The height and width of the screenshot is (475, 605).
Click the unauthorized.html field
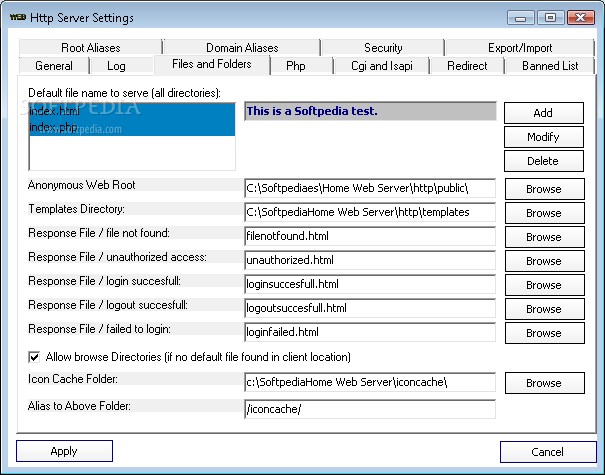(370, 260)
